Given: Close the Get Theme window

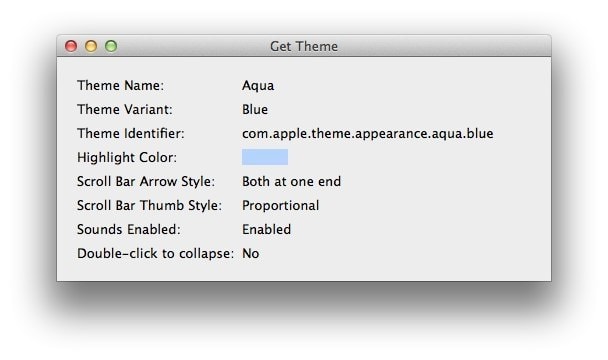Looking at the screenshot, I should point(71,46).
